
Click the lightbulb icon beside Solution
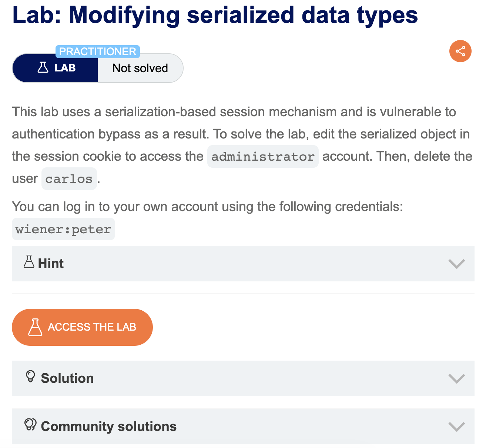point(30,377)
